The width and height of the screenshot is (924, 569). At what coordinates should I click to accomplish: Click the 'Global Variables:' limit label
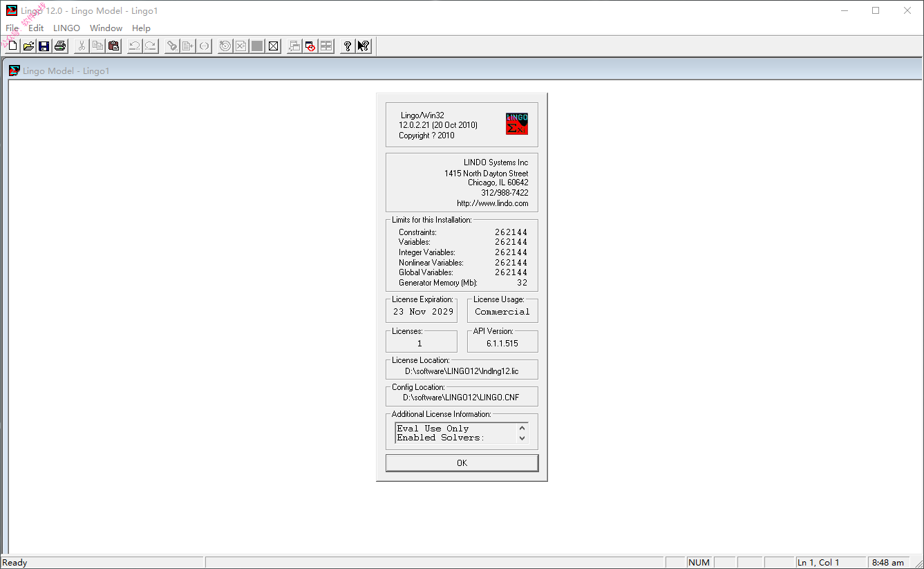click(x=426, y=272)
